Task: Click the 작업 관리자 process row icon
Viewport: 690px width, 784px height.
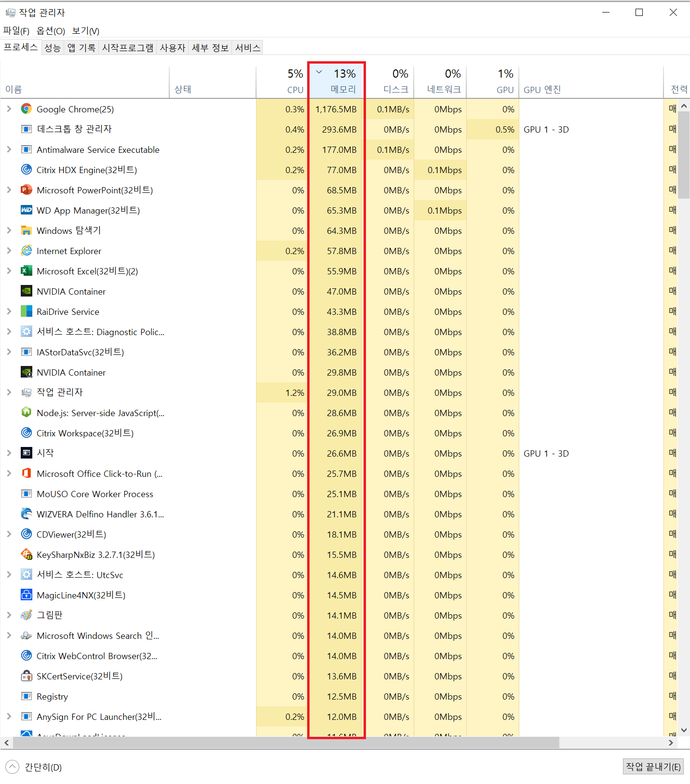Action: [27, 392]
